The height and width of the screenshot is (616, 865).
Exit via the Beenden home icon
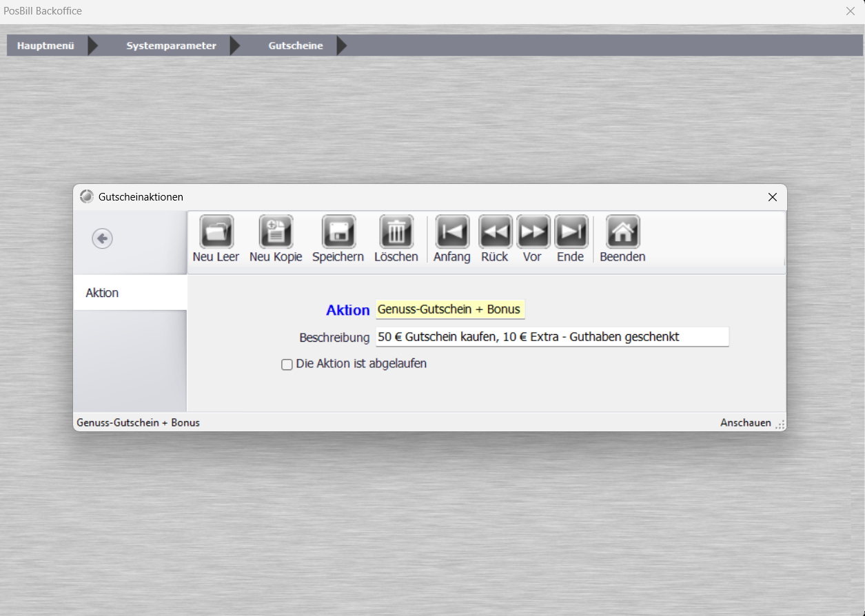pyautogui.click(x=622, y=232)
